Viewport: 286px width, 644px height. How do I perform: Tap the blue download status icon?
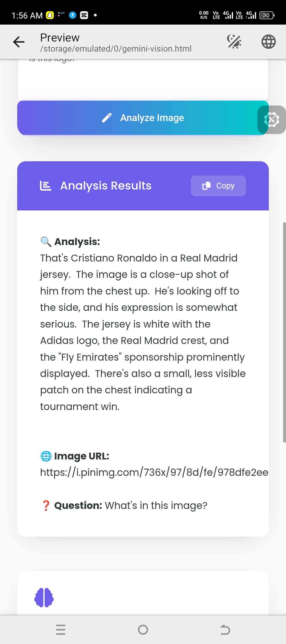tap(73, 15)
